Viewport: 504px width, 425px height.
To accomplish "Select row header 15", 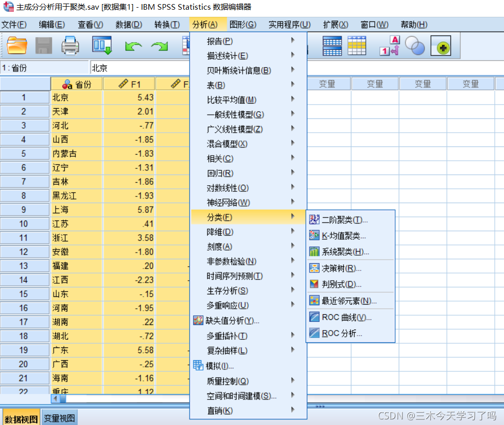I will click(24, 294).
